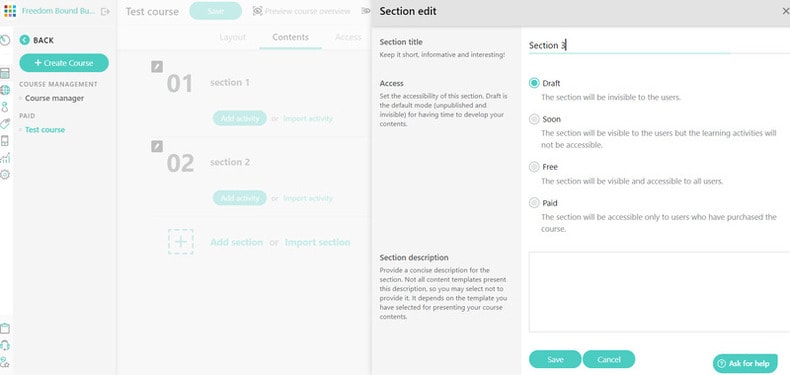Click the Cancel button in Section edit

[x=609, y=359]
